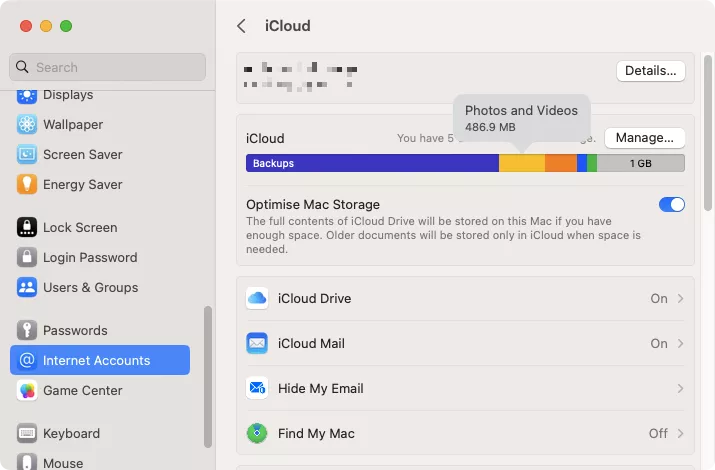
Task: Click the yellow Photos storage bar segment
Action: pyautogui.click(x=521, y=163)
